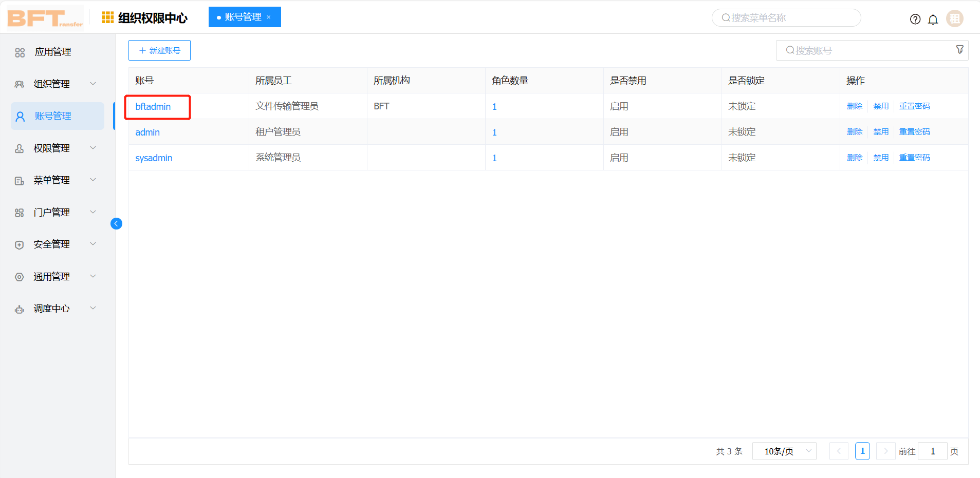
Task: Close the 账号管理 tab
Action: [x=269, y=17]
